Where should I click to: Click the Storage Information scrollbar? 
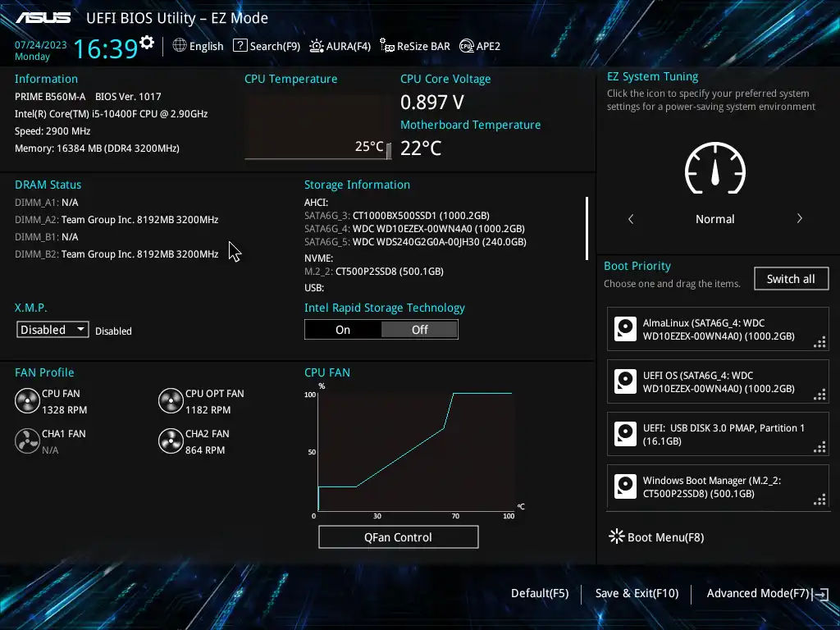tap(587, 228)
